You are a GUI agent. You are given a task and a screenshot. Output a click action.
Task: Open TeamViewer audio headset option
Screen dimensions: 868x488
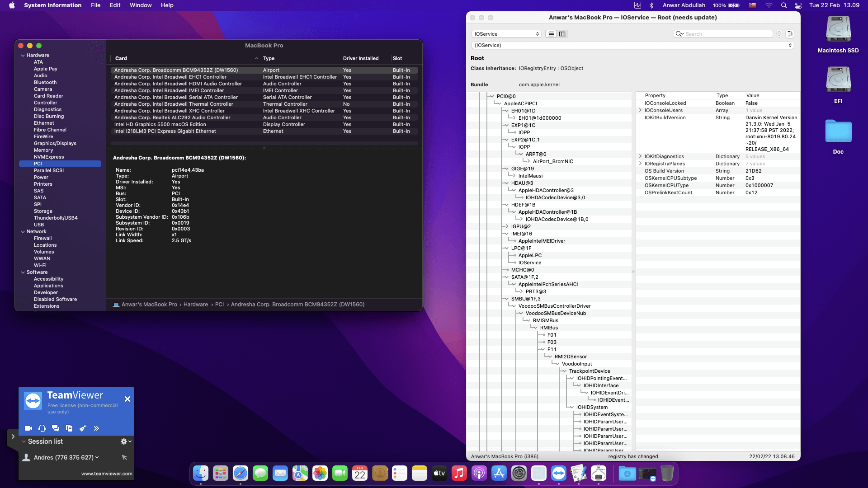(x=42, y=428)
